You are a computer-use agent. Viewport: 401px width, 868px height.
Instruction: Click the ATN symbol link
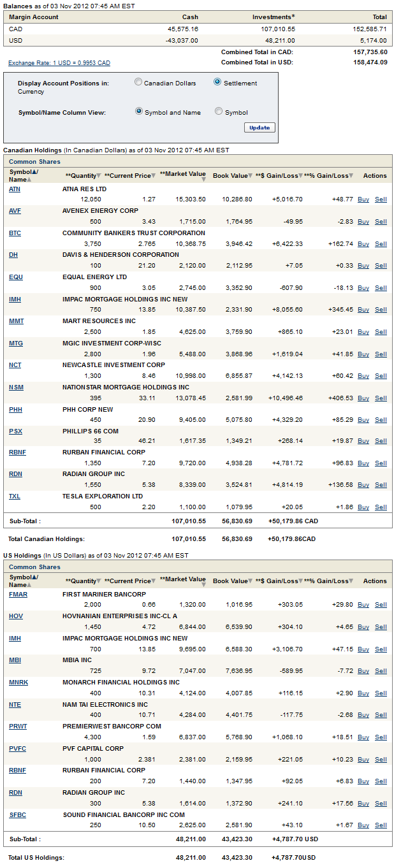pyautogui.click(x=14, y=189)
